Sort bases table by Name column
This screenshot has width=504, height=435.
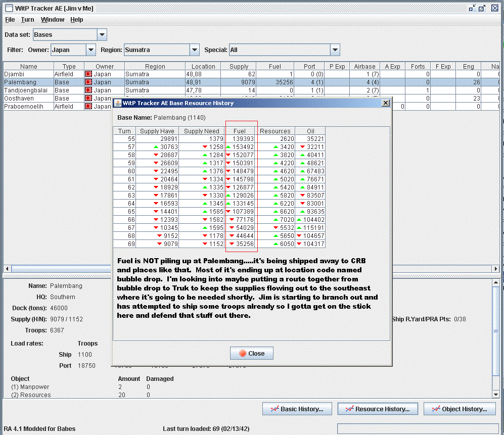pos(29,66)
